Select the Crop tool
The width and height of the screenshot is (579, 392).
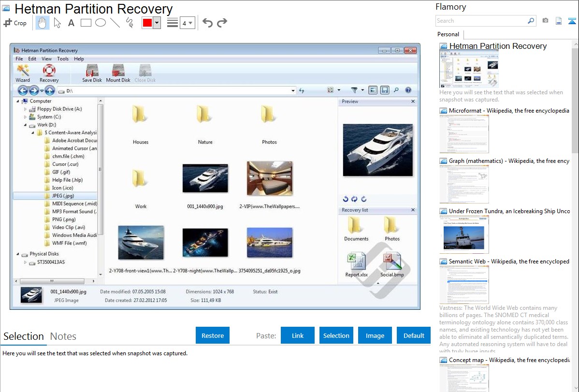(x=15, y=23)
